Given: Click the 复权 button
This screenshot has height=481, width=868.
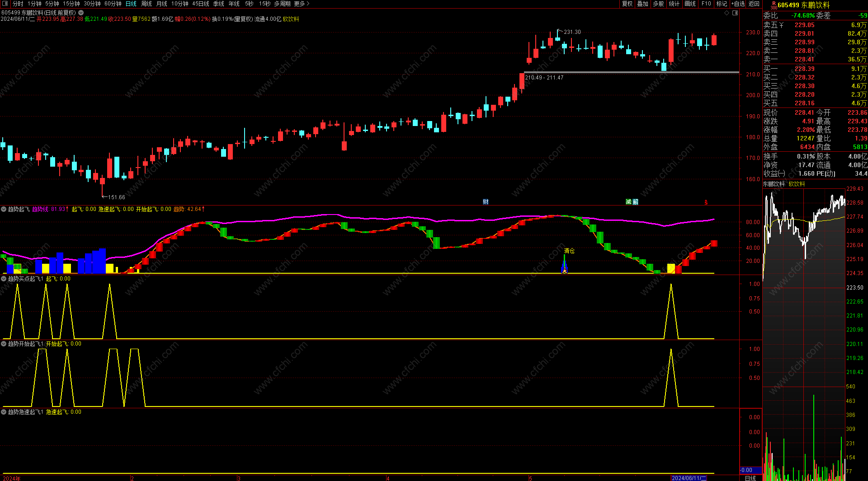Looking at the screenshot, I should (627, 4).
